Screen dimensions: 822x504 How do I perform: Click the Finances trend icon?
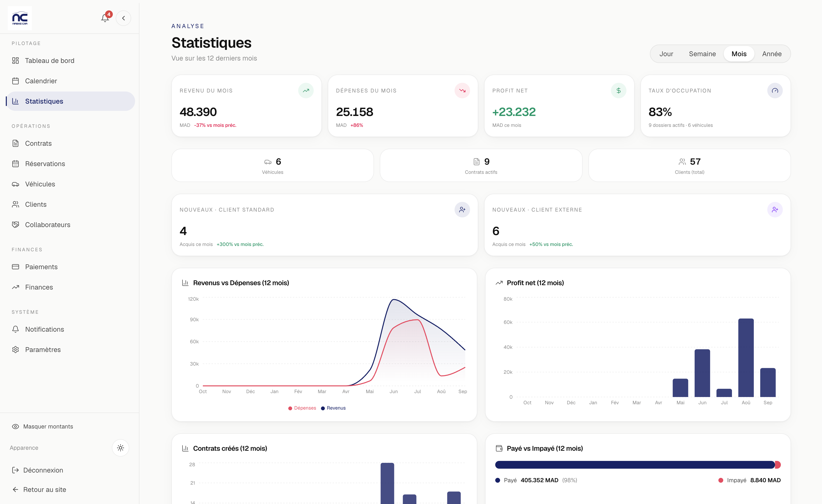point(15,287)
